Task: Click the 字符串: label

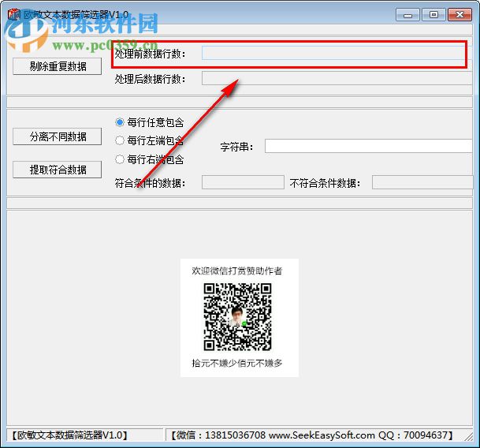Action: click(237, 147)
